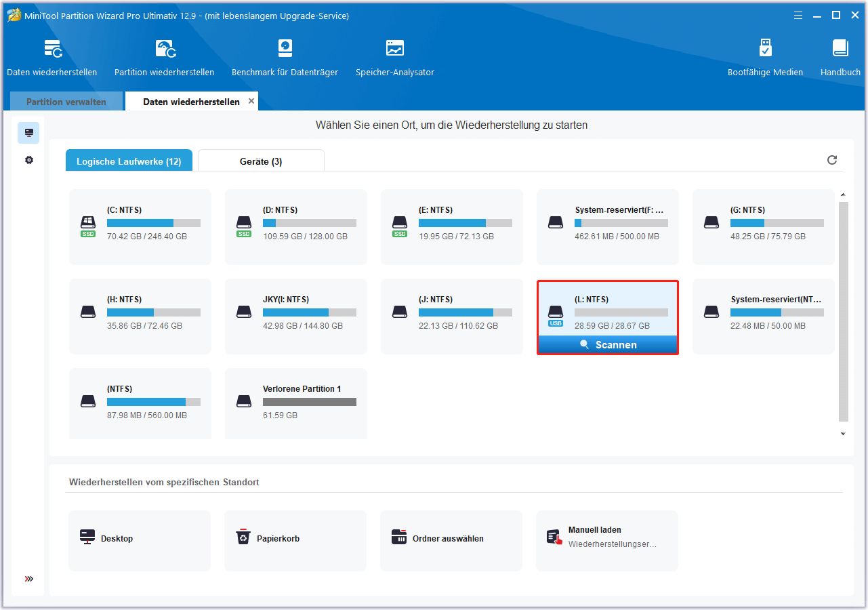Viewport: 868px width, 610px height.
Task: Click C: drive usage bar
Action: pyautogui.click(x=154, y=223)
